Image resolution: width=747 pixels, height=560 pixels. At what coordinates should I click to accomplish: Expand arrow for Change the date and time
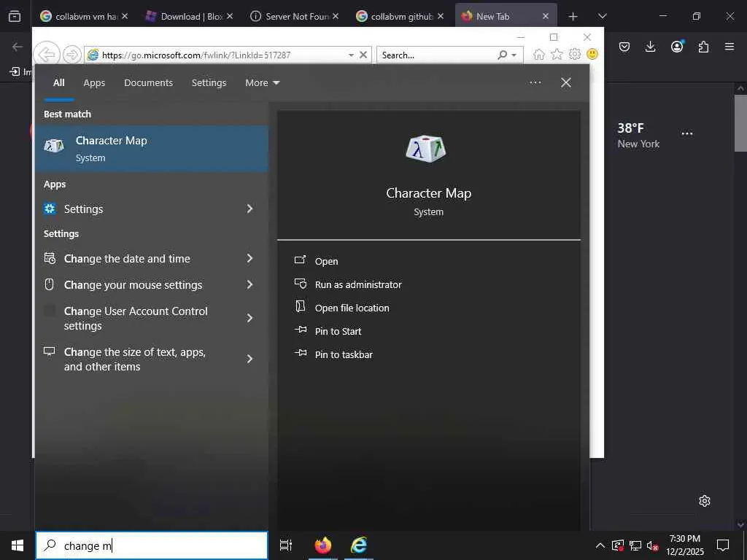[x=249, y=259]
